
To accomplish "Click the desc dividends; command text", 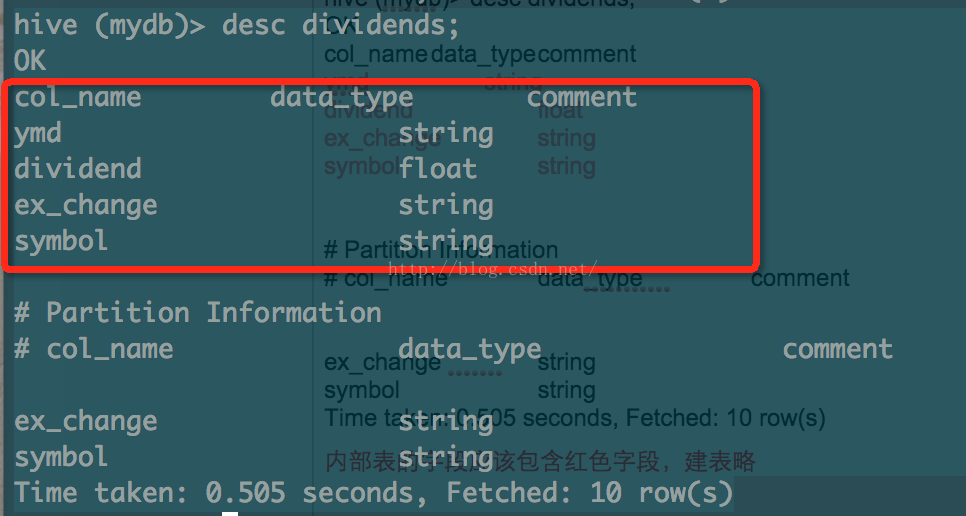I will click(292, 24).
